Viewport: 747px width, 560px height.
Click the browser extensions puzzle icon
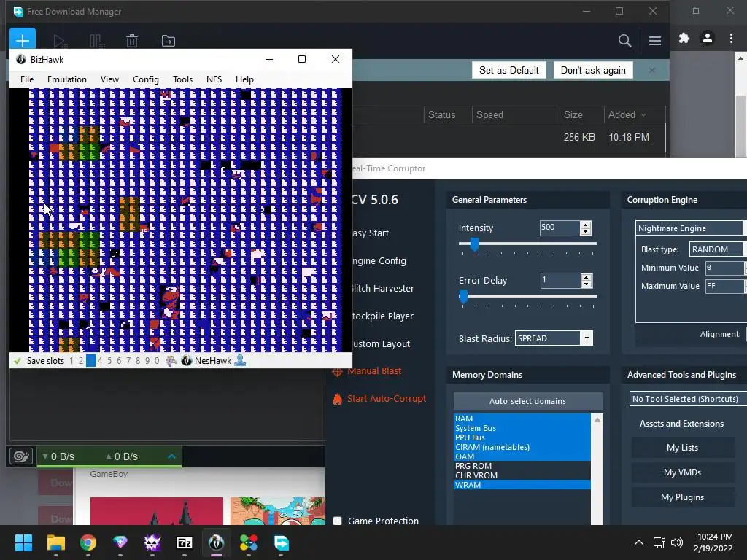(x=684, y=38)
